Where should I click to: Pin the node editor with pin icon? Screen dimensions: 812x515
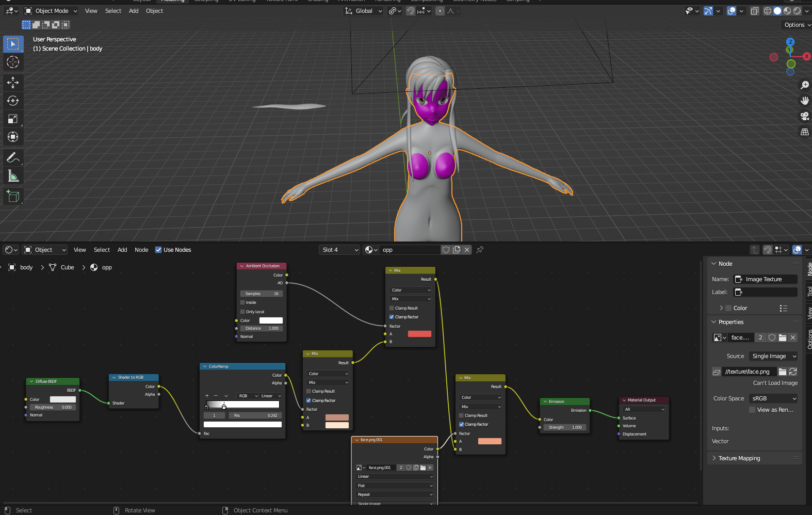pyautogui.click(x=480, y=250)
